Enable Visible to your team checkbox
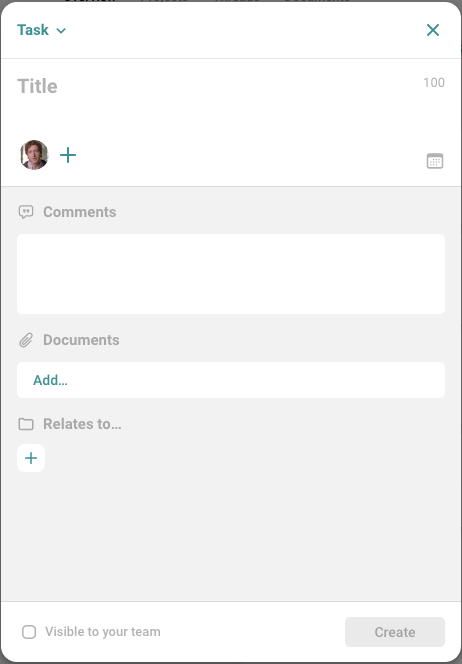Image resolution: width=462 pixels, height=664 pixels. (x=29, y=632)
